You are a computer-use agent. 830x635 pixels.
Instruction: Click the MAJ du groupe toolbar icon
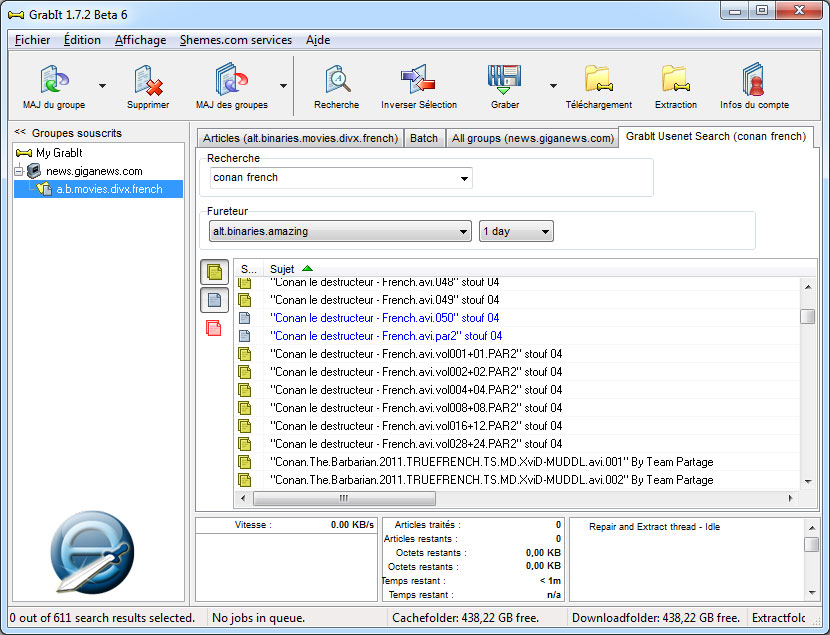pyautogui.click(x=55, y=79)
